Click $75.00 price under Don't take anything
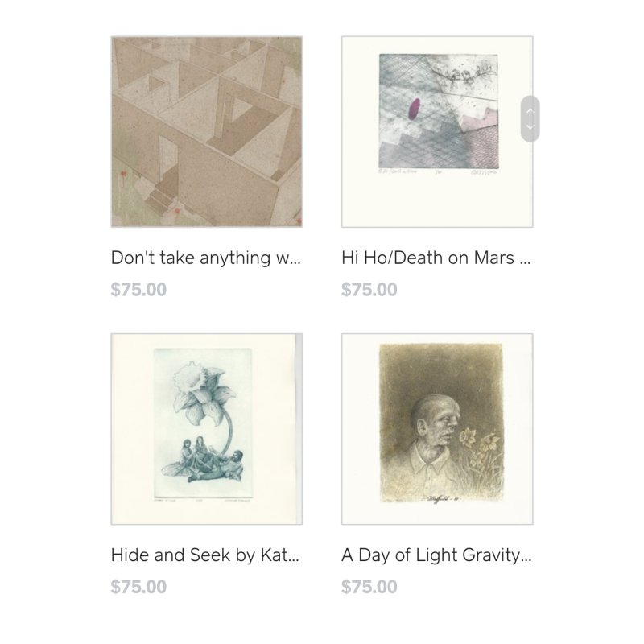Screen dimensions: 644x644 pyautogui.click(x=138, y=290)
